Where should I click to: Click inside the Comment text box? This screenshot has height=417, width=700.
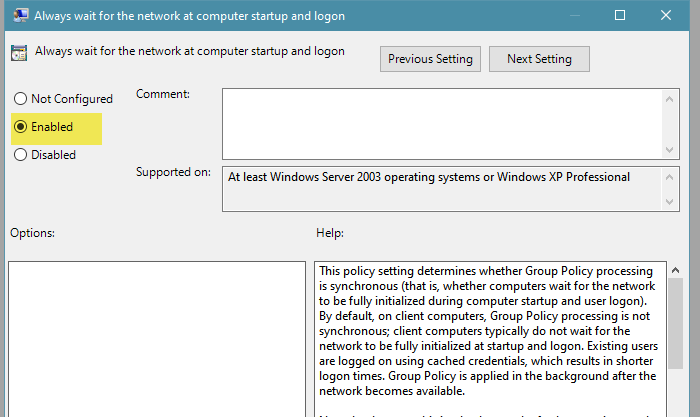point(440,123)
